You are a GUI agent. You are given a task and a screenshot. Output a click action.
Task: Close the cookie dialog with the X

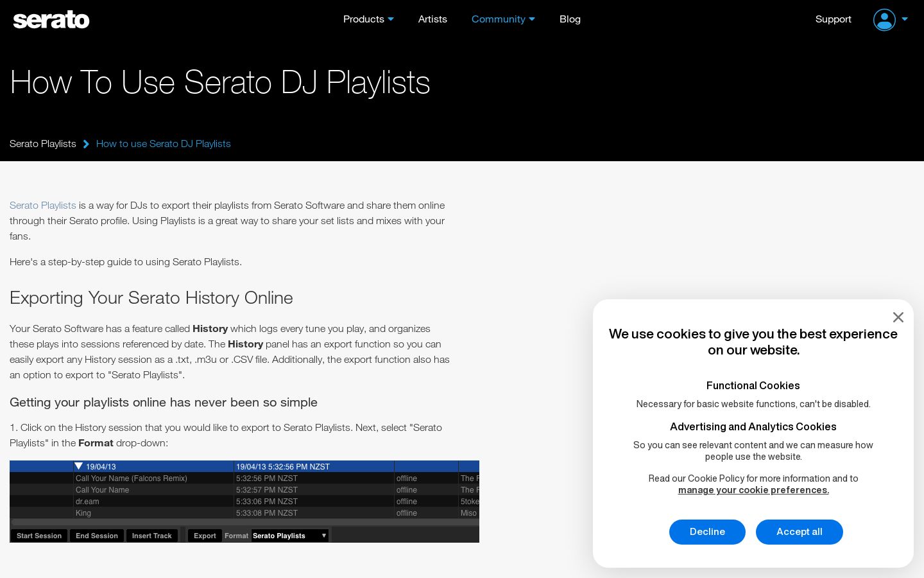pyautogui.click(x=898, y=317)
